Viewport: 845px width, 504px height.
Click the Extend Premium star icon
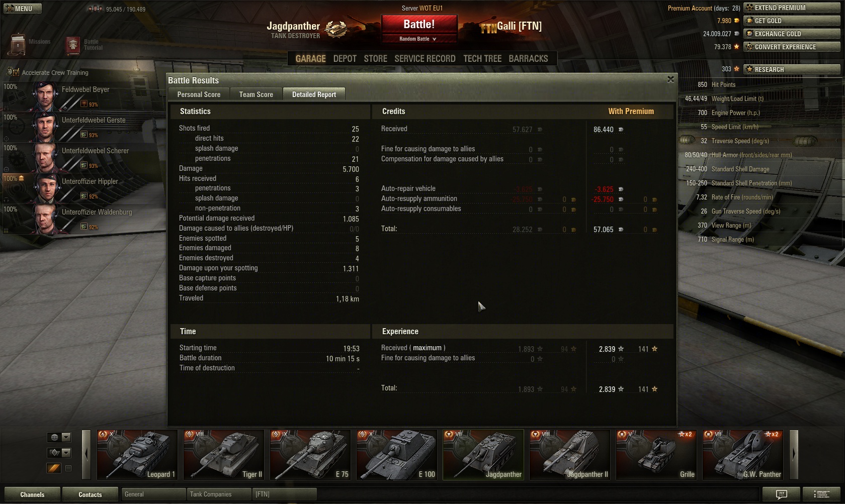coord(749,8)
